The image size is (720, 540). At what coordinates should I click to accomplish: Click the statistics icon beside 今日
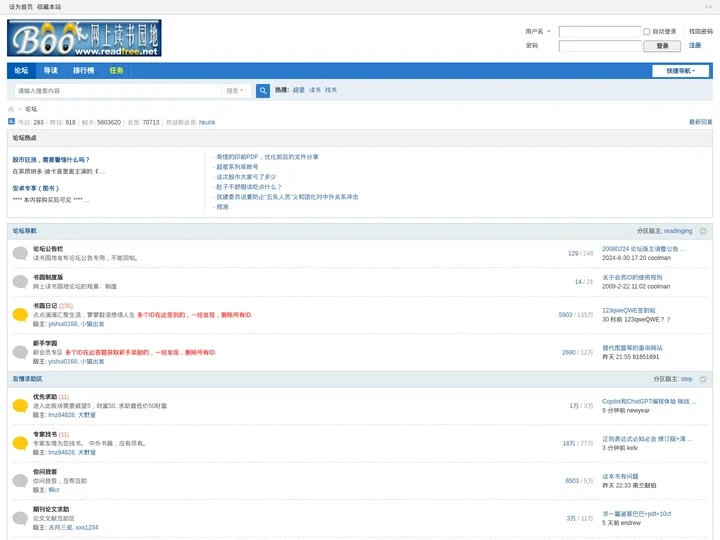coord(11,122)
